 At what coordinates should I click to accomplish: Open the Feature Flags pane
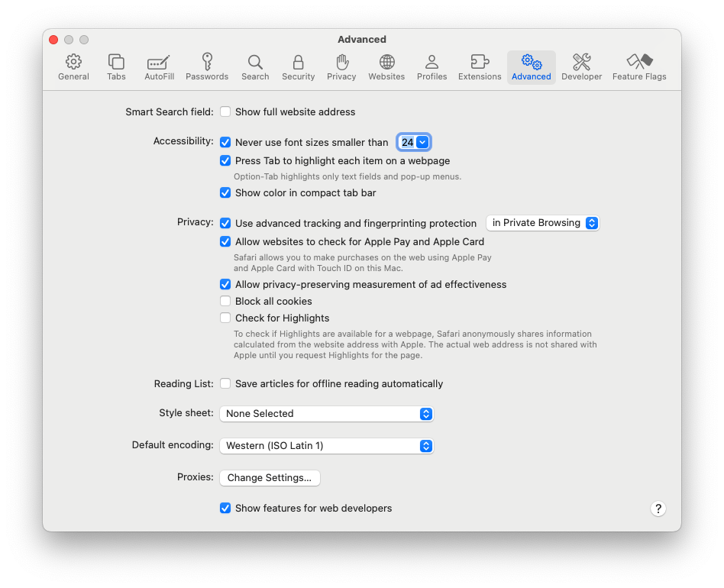(639, 67)
